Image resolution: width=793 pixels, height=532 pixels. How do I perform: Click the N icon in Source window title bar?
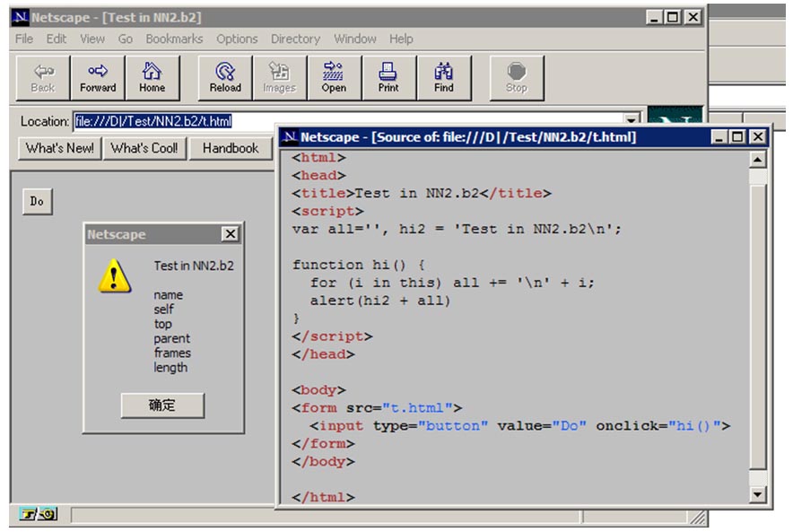[x=290, y=136]
